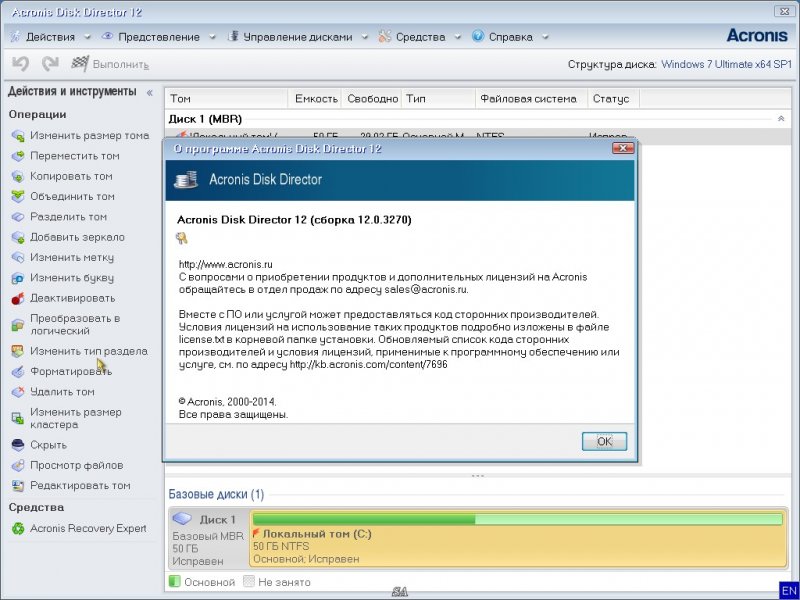Click the Change cluster size icon (Изменить размер кластера)

[x=18, y=418]
